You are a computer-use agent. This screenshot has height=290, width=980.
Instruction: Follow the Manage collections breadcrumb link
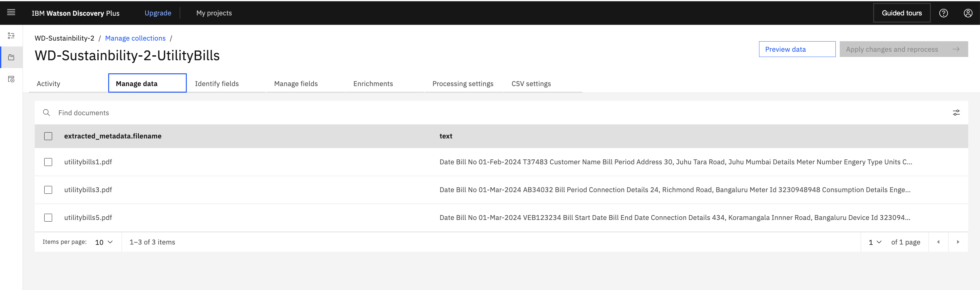[x=135, y=38]
